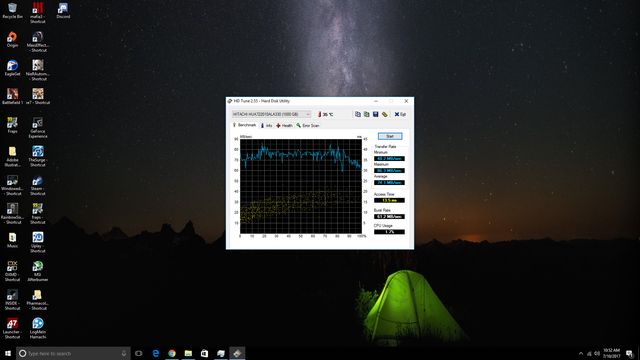Click the copy screenshot to clipboard icon
The image size is (640, 360).
(x=367, y=114)
